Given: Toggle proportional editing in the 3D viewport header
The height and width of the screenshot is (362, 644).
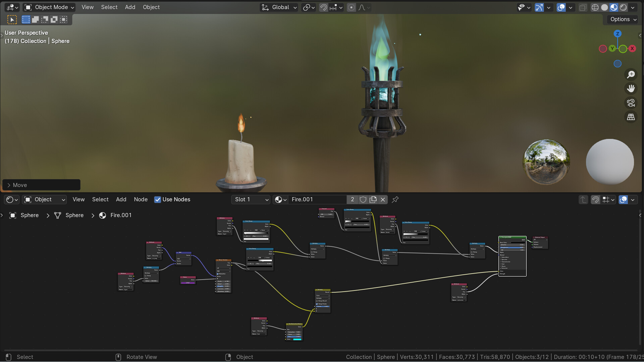Looking at the screenshot, I should tap(351, 7).
